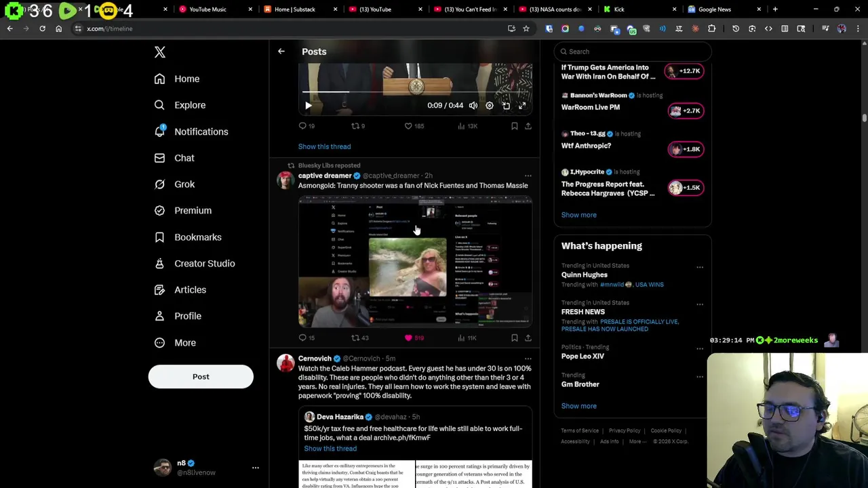Open Terms of Service link

(x=580, y=430)
